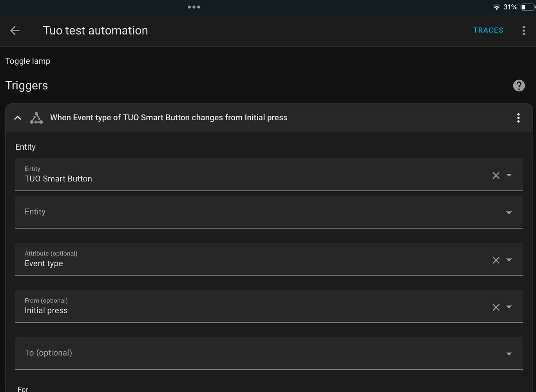Click the battery indicator showing 31%
This screenshot has height=392, width=536.
coord(526,7)
